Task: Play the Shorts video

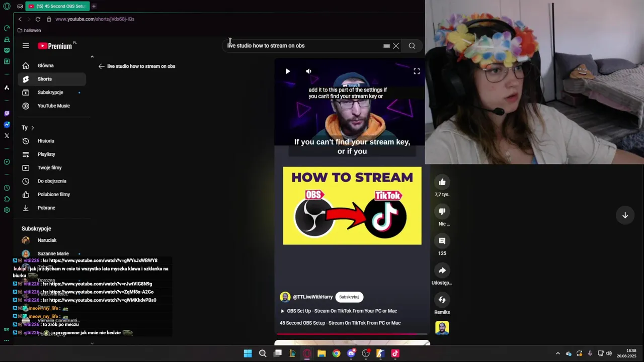Action: [x=288, y=71]
